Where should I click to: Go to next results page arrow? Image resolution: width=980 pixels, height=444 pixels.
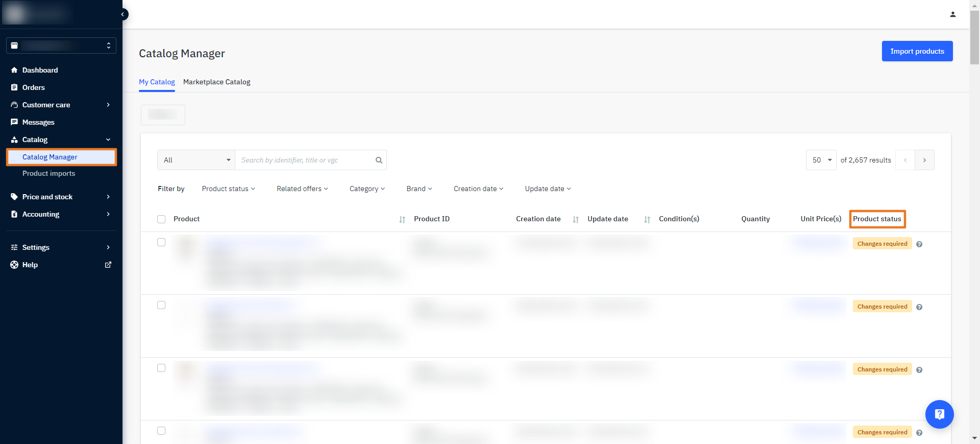[924, 160]
